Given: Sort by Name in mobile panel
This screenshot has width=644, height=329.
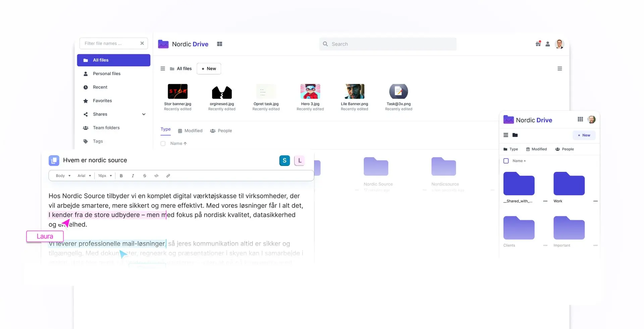Looking at the screenshot, I should [x=519, y=161].
